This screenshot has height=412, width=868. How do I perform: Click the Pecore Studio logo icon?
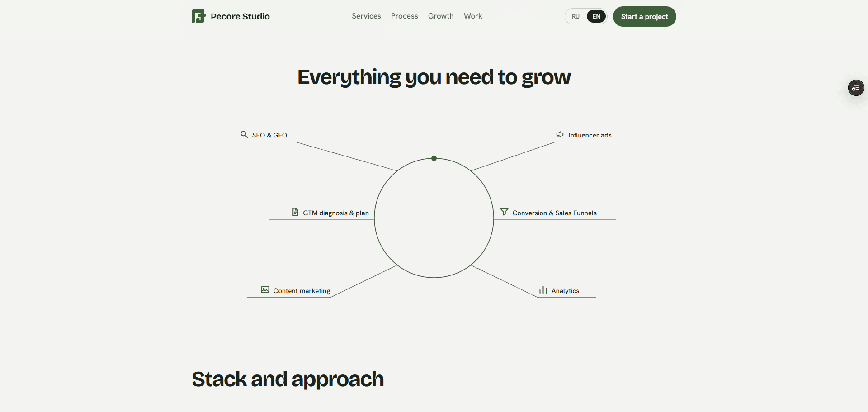coord(198,16)
